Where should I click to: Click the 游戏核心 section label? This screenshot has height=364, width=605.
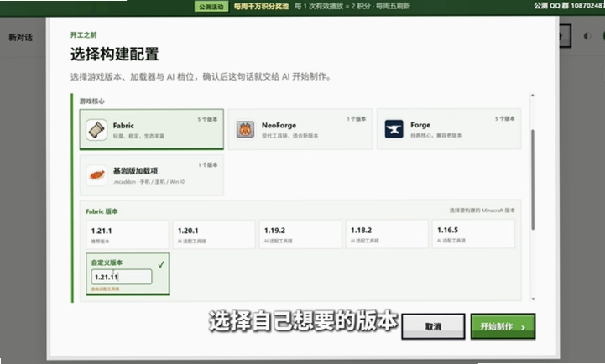91,101
